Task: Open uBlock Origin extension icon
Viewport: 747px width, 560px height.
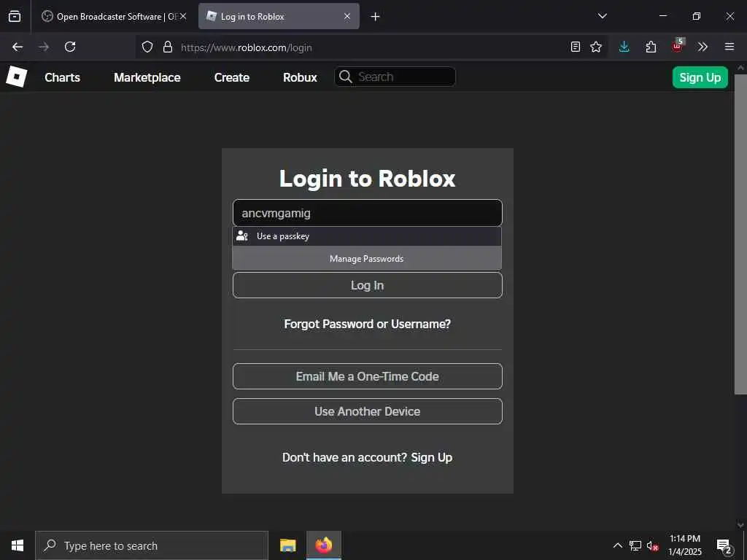Action: (678, 46)
